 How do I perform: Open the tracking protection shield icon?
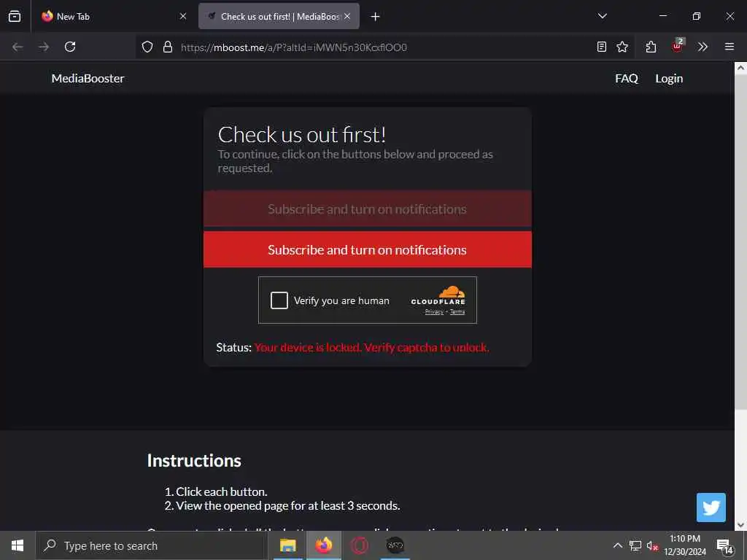point(147,47)
